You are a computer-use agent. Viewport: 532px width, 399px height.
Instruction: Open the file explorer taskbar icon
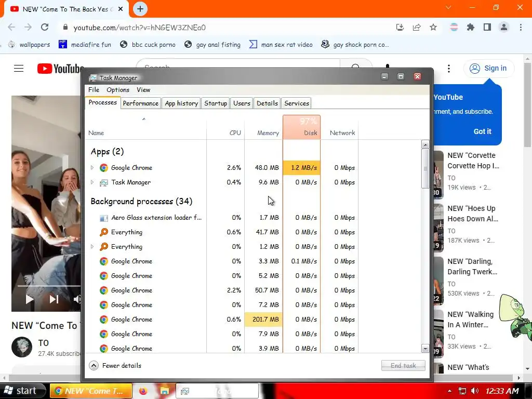(165, 391)
